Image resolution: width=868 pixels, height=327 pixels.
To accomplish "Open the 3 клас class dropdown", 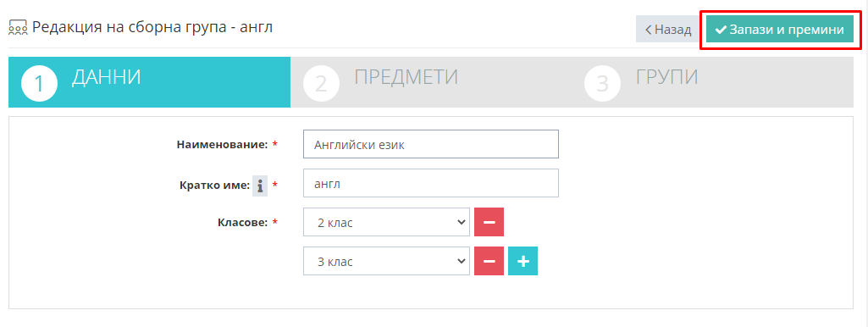I will click(386, 261).
